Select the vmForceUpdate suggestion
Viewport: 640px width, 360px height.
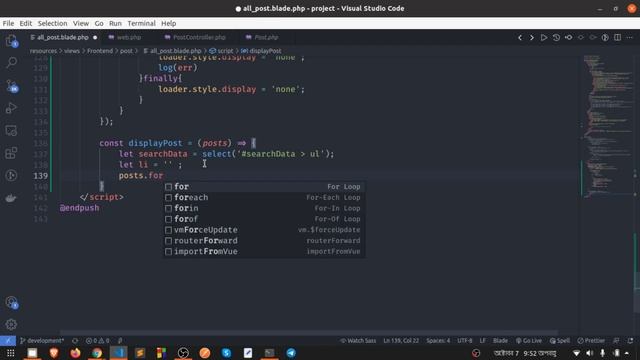(x=264, y=230)
